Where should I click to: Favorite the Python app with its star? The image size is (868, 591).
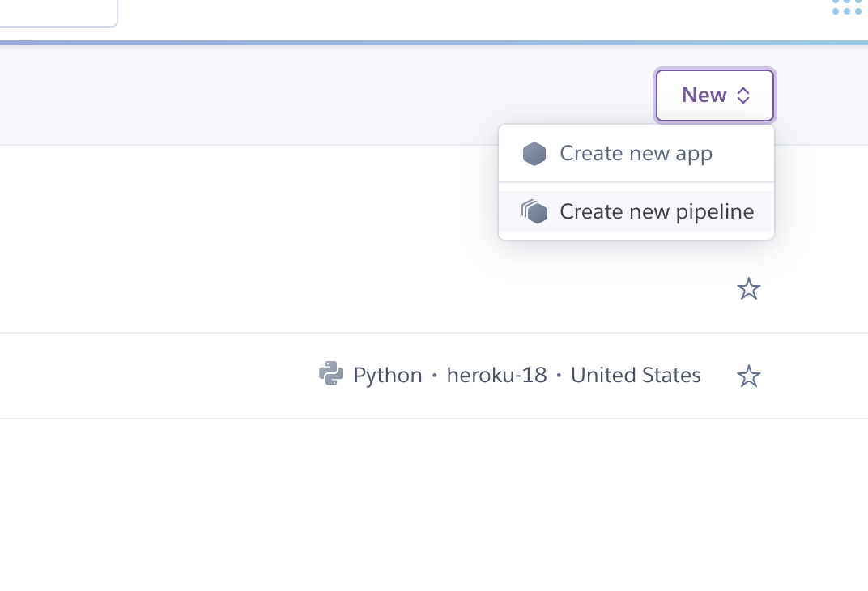[x=749, y=376]
